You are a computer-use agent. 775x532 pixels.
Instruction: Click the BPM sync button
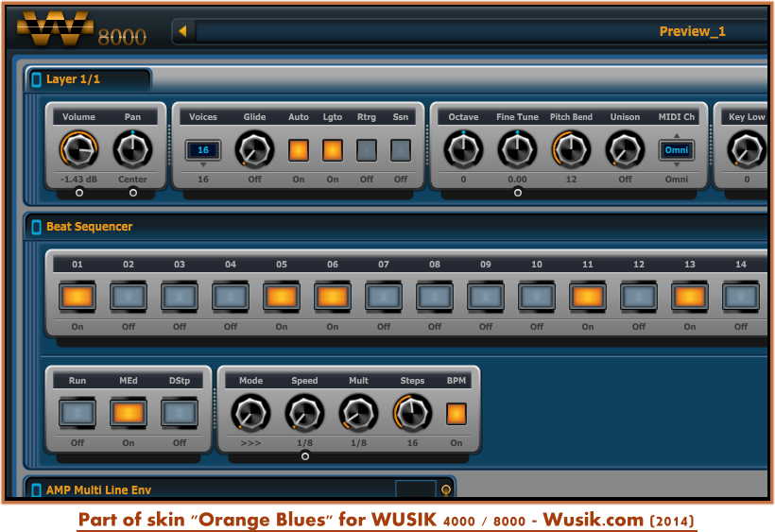pos(456,413)
